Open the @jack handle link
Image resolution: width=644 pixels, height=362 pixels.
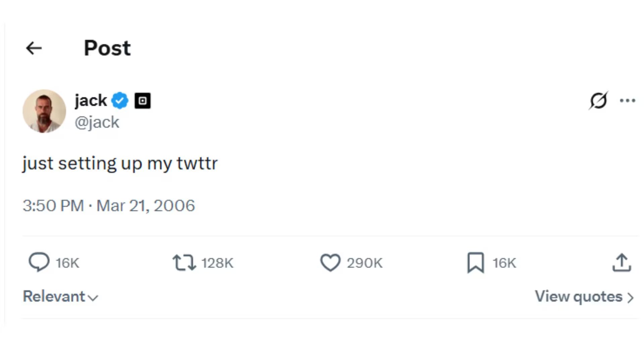pyautogui.click(x=97, y=122)
